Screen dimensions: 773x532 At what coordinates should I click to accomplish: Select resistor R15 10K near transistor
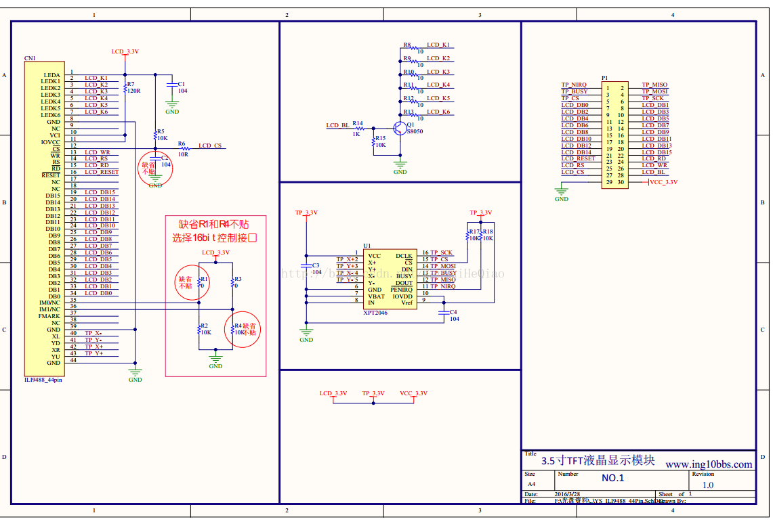click(373, 142)
